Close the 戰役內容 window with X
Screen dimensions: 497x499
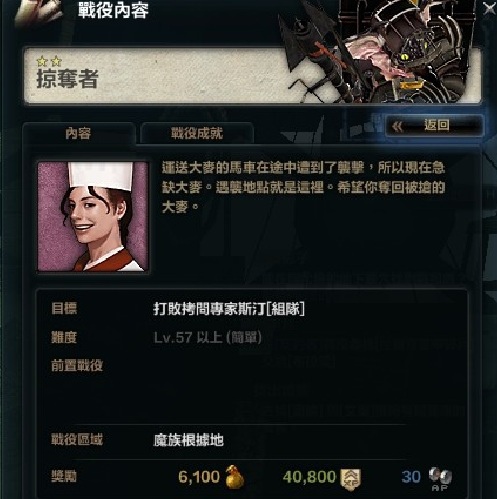490,9
